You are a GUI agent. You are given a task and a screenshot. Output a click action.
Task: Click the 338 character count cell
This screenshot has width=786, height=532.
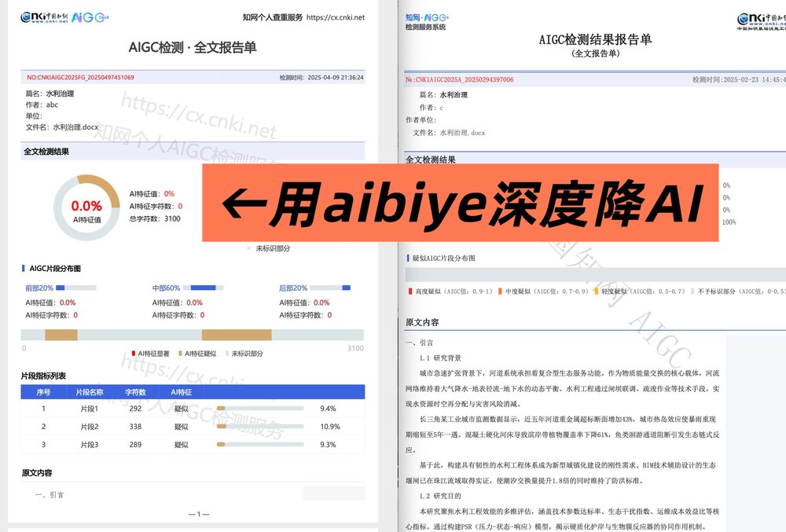135,426
